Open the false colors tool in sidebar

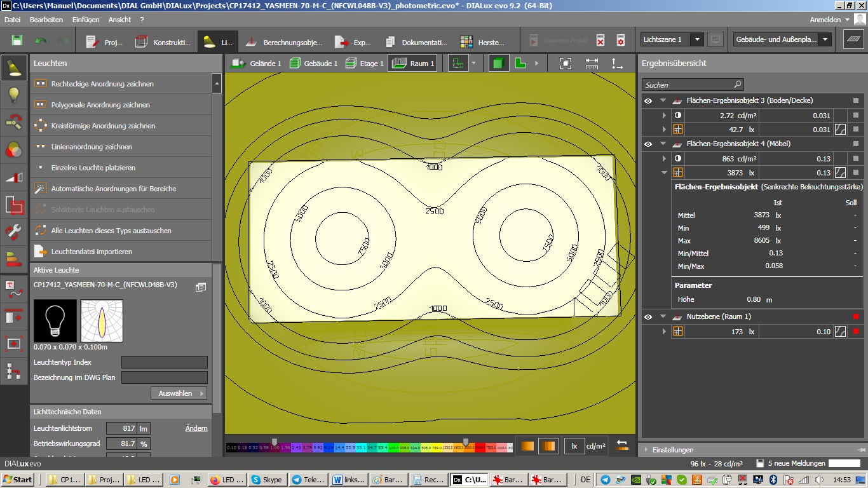pos(13,150)
